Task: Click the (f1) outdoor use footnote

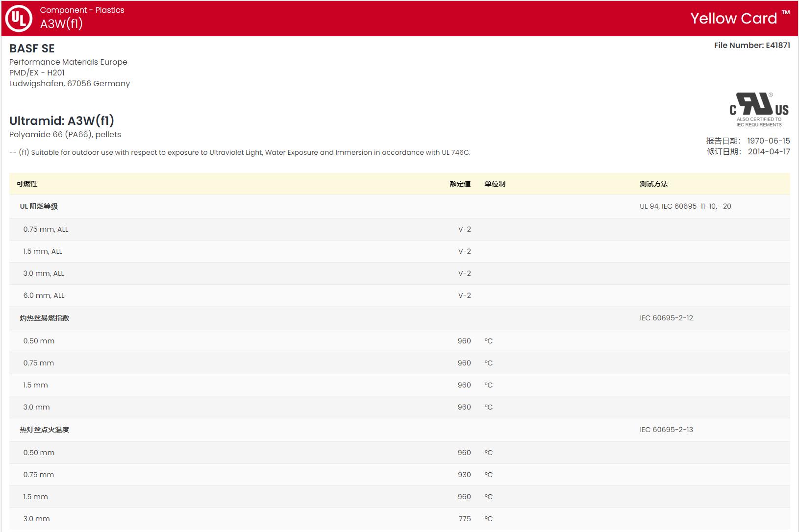Action: (x=240, y=152)
